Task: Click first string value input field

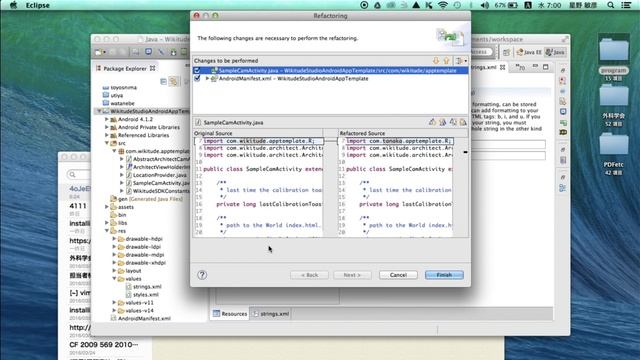Action: click(508, 144)
